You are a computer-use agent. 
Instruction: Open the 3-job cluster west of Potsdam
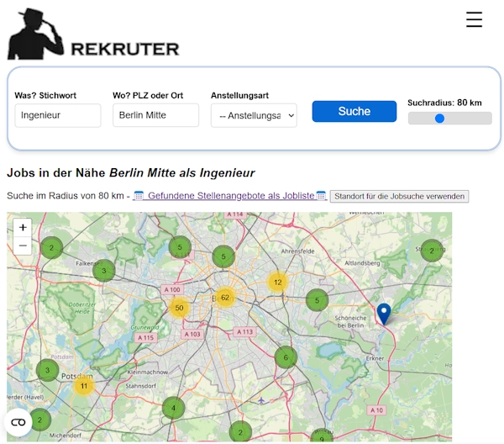point(48,370)
